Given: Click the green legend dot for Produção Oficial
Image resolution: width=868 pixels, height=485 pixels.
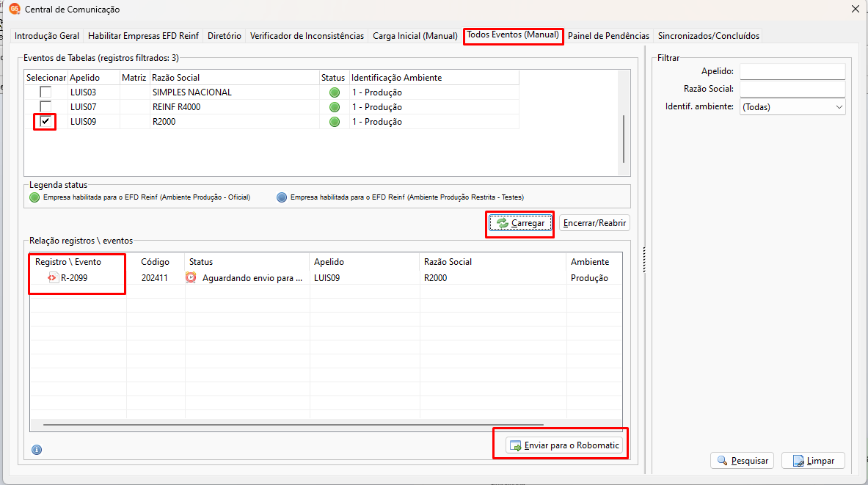Looking at the screenshot, I should [x=34, y=197].
